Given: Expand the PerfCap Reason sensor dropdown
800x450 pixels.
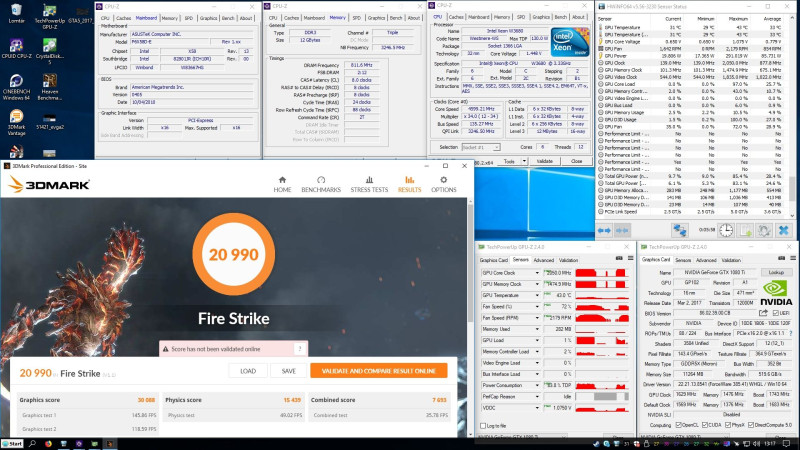Looking at the screenshot, I should (537, 396).
